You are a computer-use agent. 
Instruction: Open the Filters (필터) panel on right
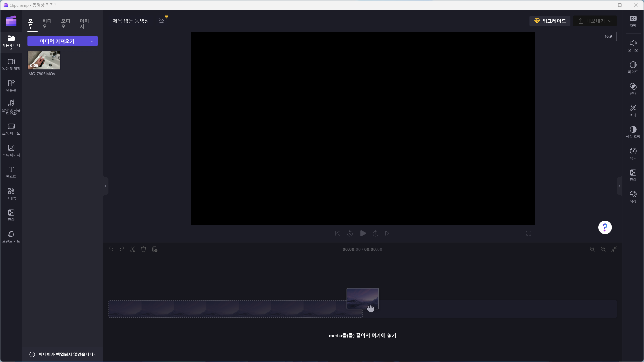(633, 89)
